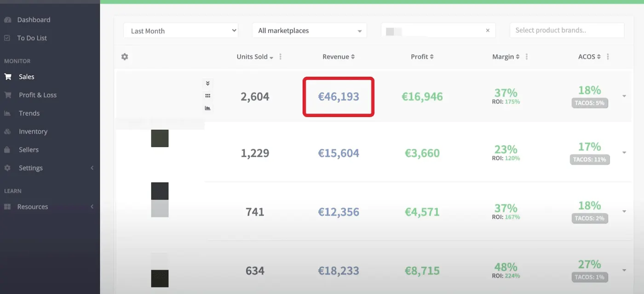Viewport: 644px width, 294px height.
Task: Click profit value €4,571
Action: 422,212
